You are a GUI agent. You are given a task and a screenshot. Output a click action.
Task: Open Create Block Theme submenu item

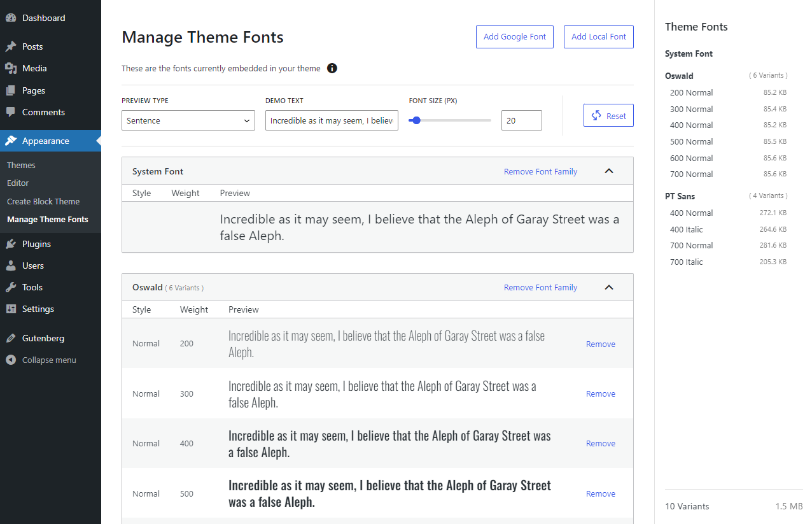coord(43,201)
